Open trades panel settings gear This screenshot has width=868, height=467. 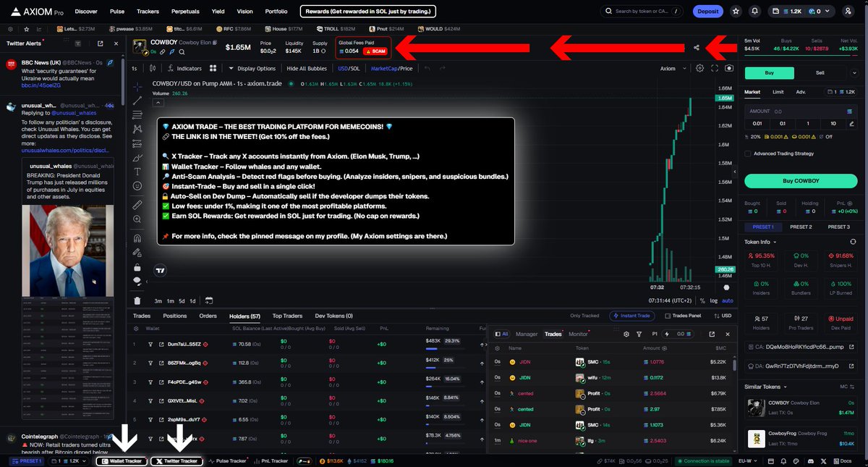(626, 334)
